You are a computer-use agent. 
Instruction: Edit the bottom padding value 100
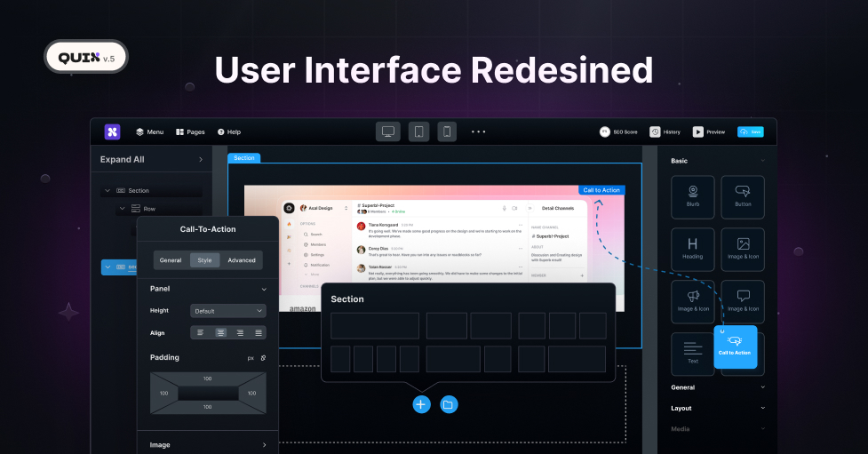208,407
